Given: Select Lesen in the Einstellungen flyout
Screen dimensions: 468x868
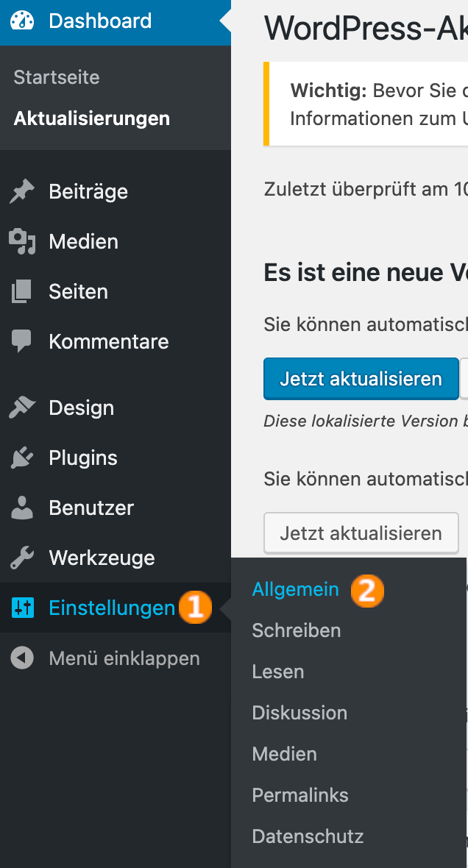Looking at the screenshot, I should point(278,672).
